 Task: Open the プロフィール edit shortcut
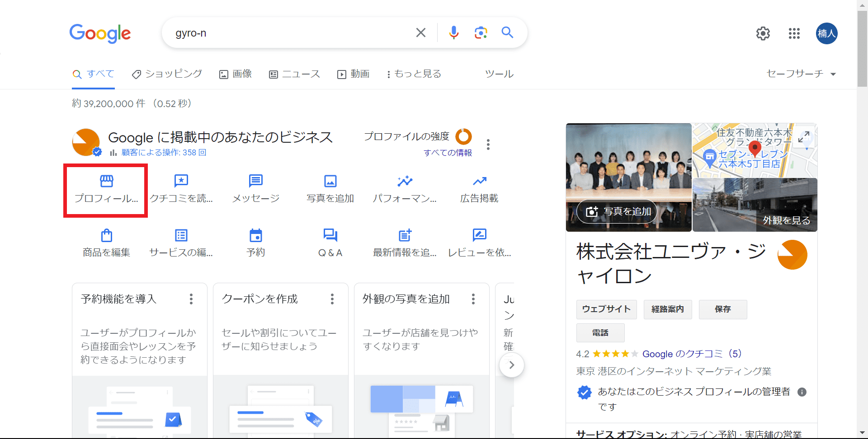(x=106, y=190)
